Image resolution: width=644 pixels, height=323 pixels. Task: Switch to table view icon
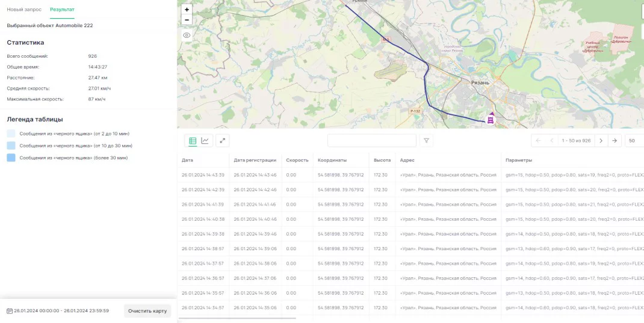click(193, 141)
